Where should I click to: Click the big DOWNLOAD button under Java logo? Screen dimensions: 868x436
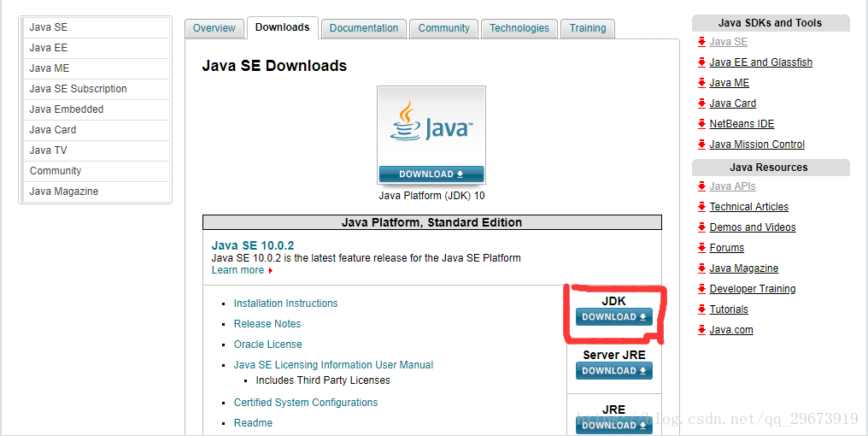[431, 174]
